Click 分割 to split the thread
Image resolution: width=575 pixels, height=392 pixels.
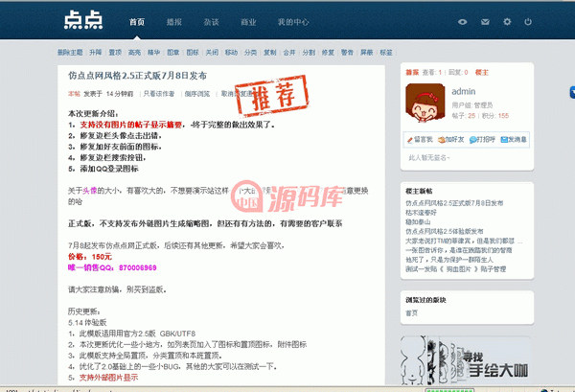[309, 53]
